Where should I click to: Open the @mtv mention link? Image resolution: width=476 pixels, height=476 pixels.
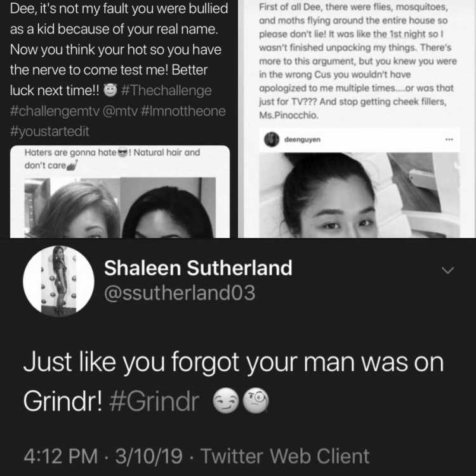120,111
